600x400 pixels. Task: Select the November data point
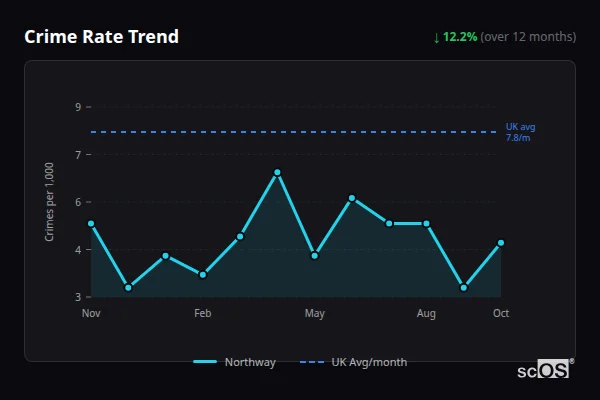(91, 224)
